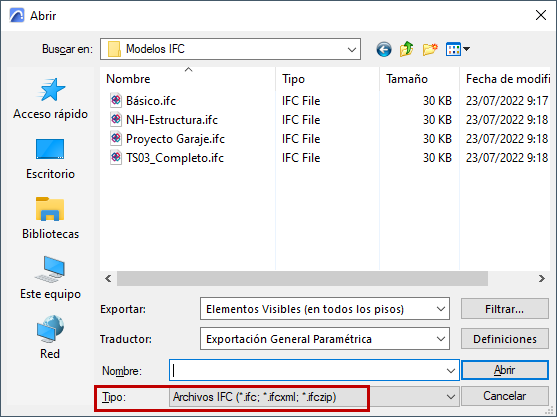Click the NH-Estructura.ifc file icon
The height and width of the screenshot is (417, 557).
coord(115,119)
